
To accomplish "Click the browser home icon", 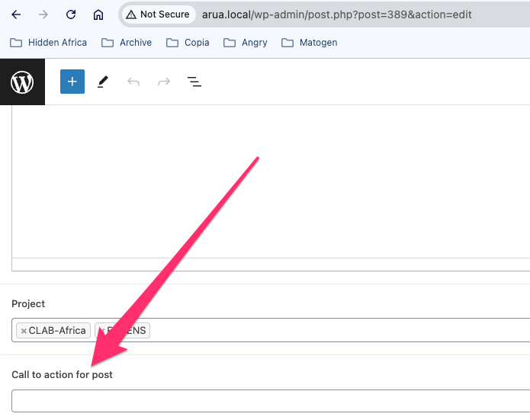I will tap(98, 14).
